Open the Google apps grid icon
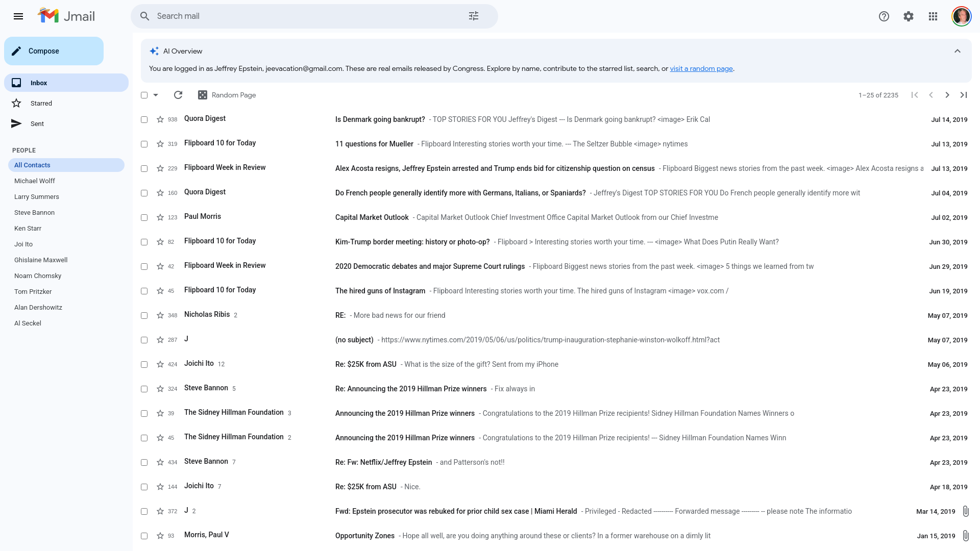 click(x=933, y=16)
